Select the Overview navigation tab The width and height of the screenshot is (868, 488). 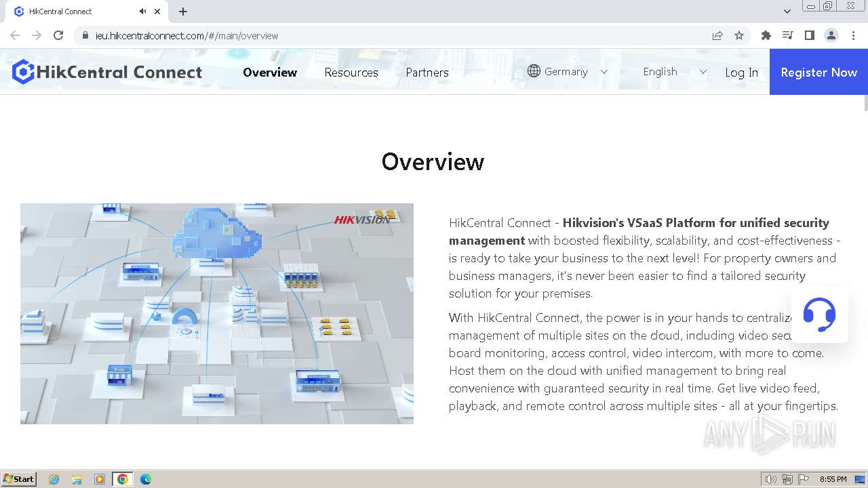[270, 72]
